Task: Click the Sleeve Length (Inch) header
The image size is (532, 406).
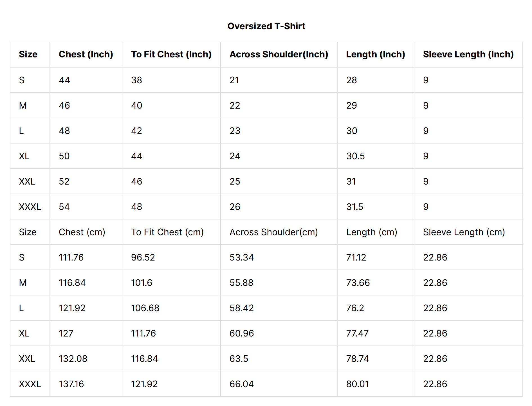Action: (x=468, y=54)
